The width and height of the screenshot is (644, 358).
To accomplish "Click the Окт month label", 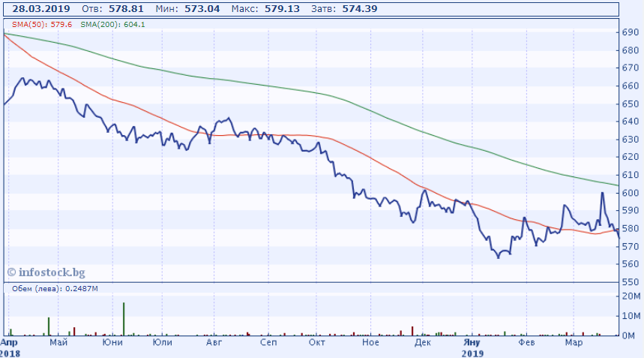I will pyautogui.click(x=316, y=342).
